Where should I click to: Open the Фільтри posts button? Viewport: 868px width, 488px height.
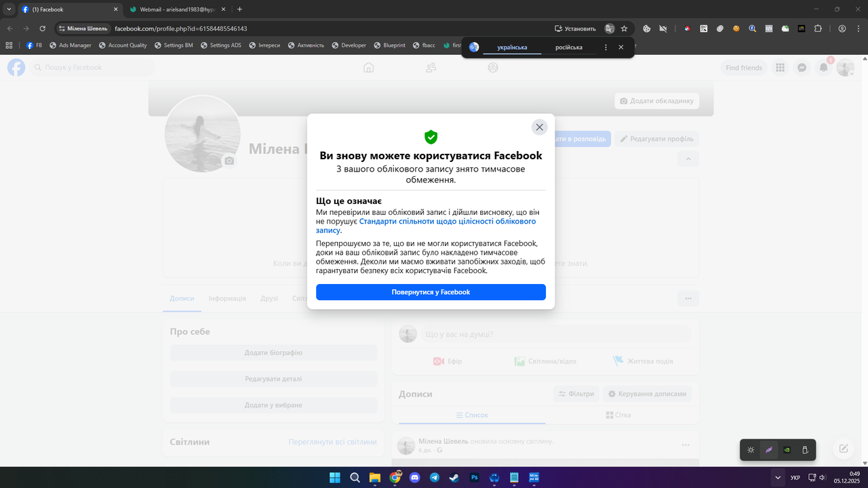pos(576,394)
